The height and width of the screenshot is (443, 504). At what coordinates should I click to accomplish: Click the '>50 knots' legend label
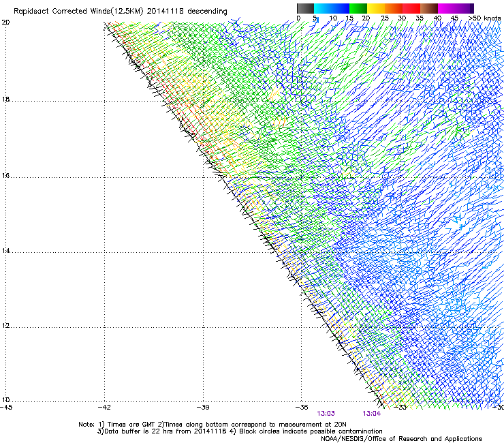(484, 18)
